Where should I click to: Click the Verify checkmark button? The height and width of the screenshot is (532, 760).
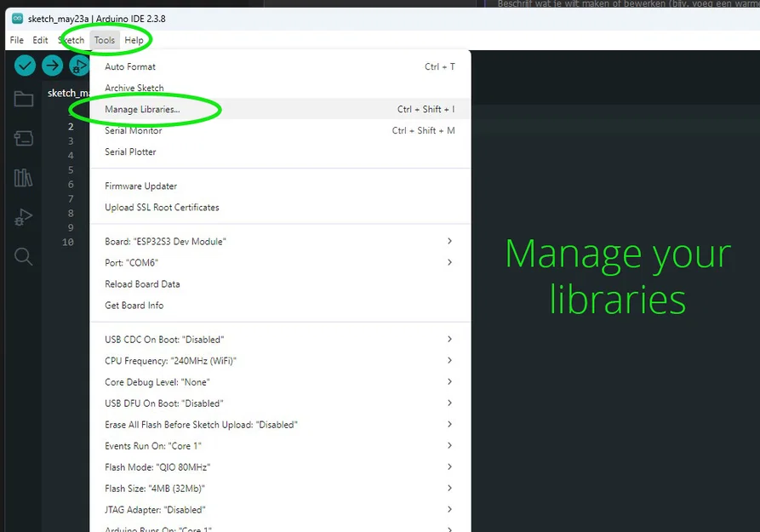click(x=25, y=66)
